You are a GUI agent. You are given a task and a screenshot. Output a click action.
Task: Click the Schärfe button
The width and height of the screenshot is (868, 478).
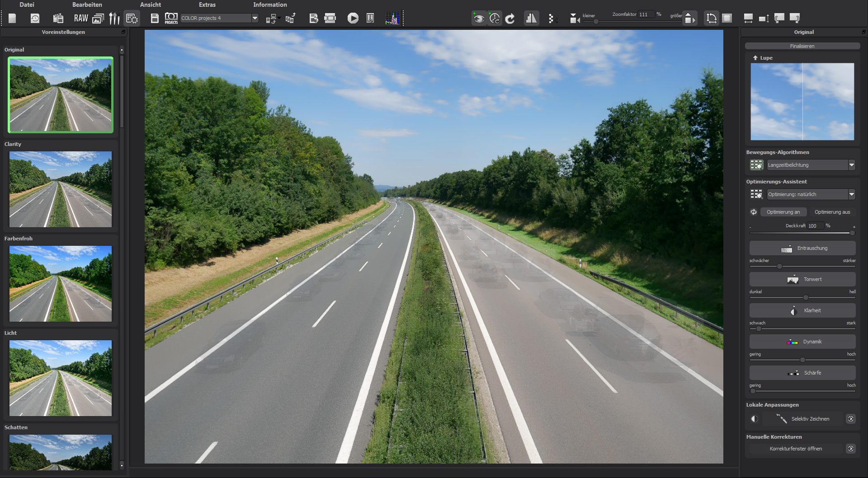[x=802, y=373]
